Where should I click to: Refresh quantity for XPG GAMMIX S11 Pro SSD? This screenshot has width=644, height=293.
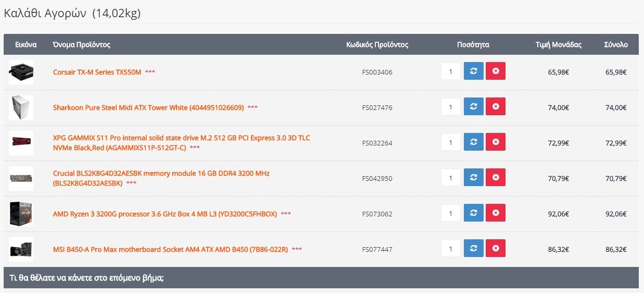coord(474,143)
